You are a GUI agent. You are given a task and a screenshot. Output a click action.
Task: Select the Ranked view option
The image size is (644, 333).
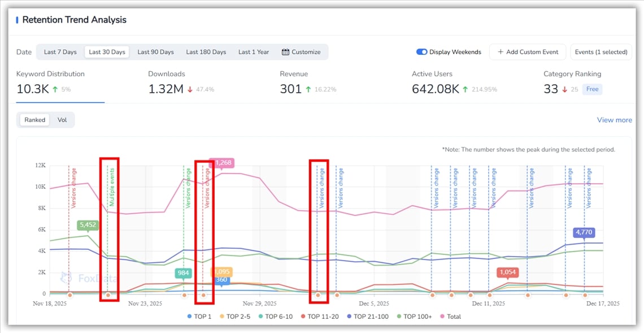tap(35, 120)
